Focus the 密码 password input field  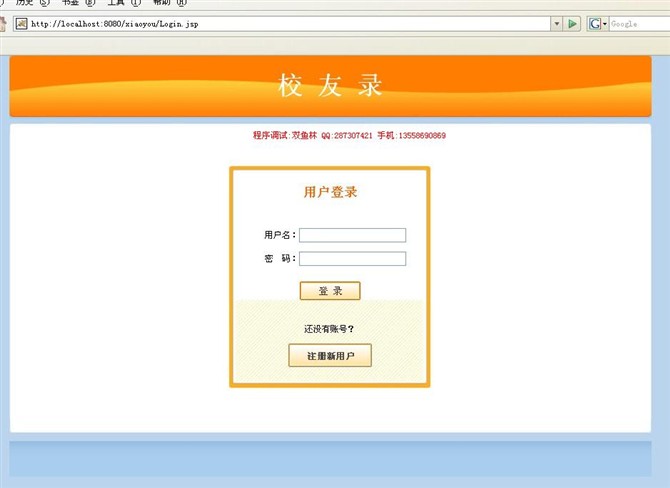click(352, 259)
